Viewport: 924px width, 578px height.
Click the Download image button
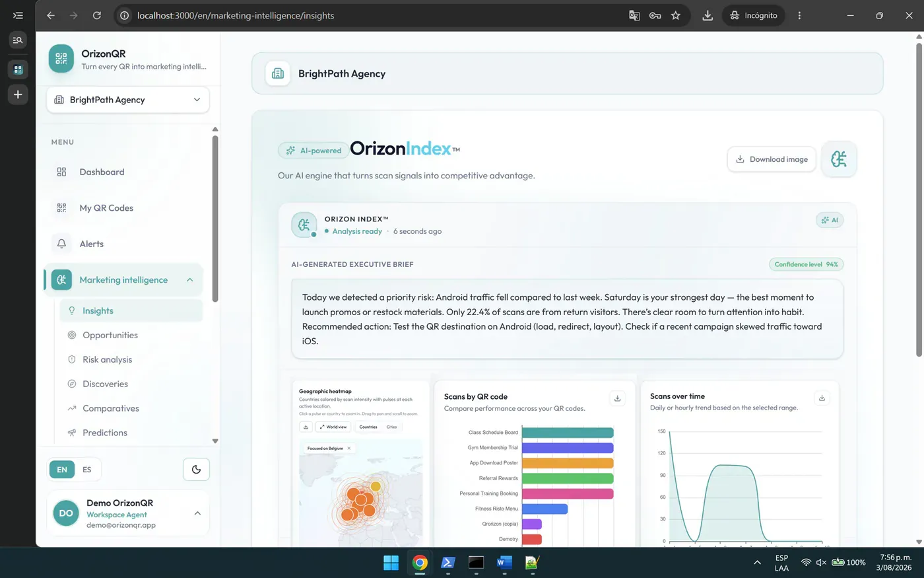[x=772, y=159]
